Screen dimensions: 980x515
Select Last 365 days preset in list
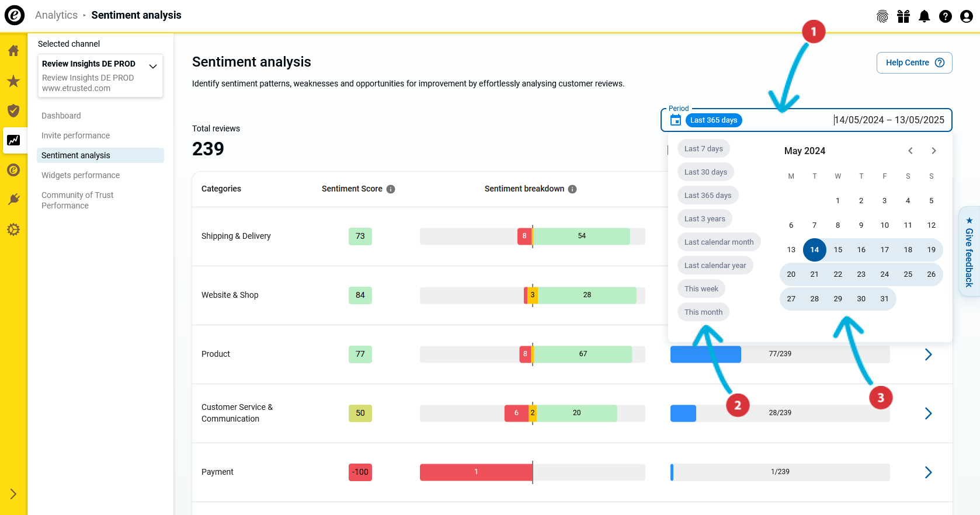pos(708,196)
